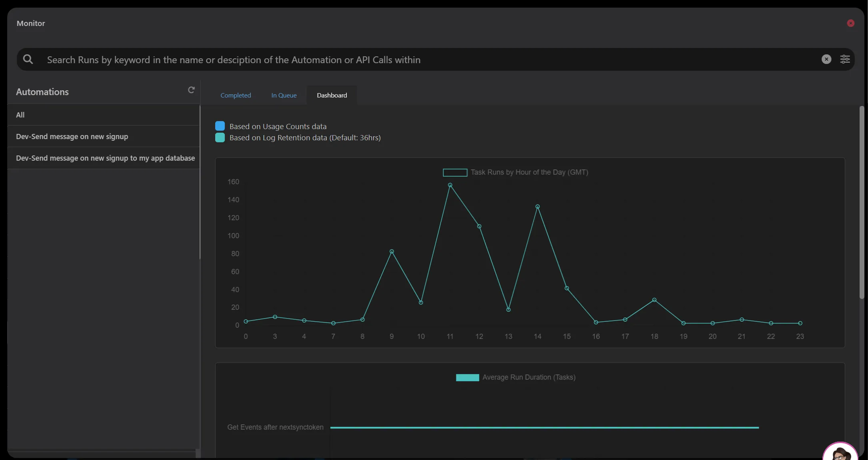The width and height of the screenshot is (868, 460).
Task: Click the data point at hour 14
Action: tap(538, 207)
